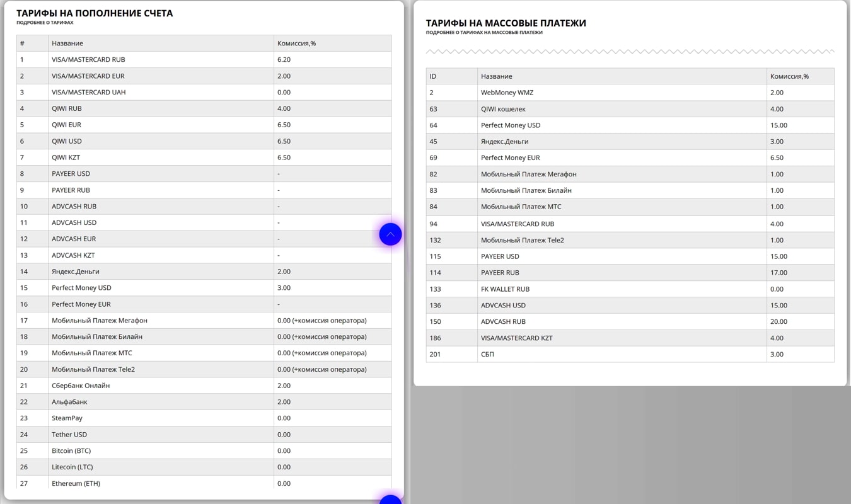Open 'Подробнее о тарифах' link under deposit tariffs
This screenshot has height=504, width=851.
click(45, 23)
